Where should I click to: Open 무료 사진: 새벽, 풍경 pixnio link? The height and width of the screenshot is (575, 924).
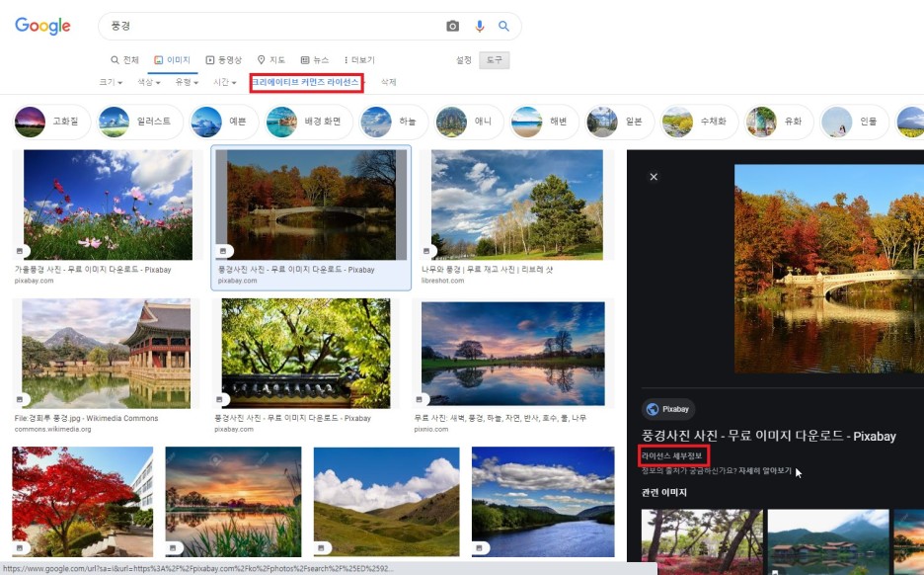point(500,418)
